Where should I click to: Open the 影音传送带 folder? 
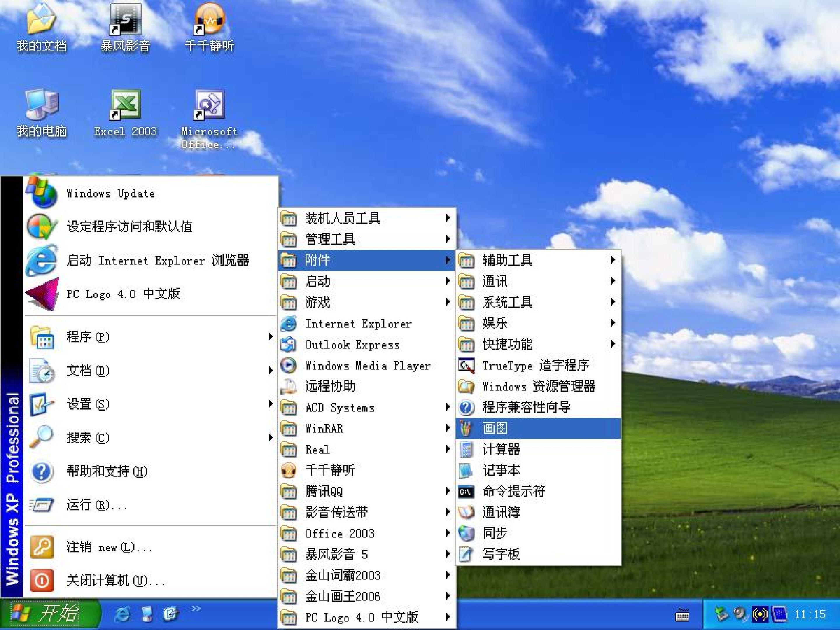367,512
